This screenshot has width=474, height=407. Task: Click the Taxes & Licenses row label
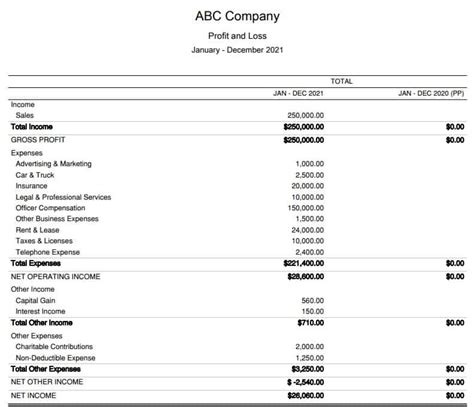(44, 241)
